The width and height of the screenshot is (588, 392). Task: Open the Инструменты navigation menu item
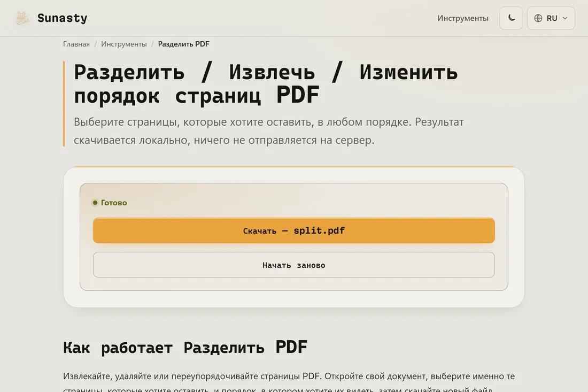pyautogui.click(x=463, y=18)
